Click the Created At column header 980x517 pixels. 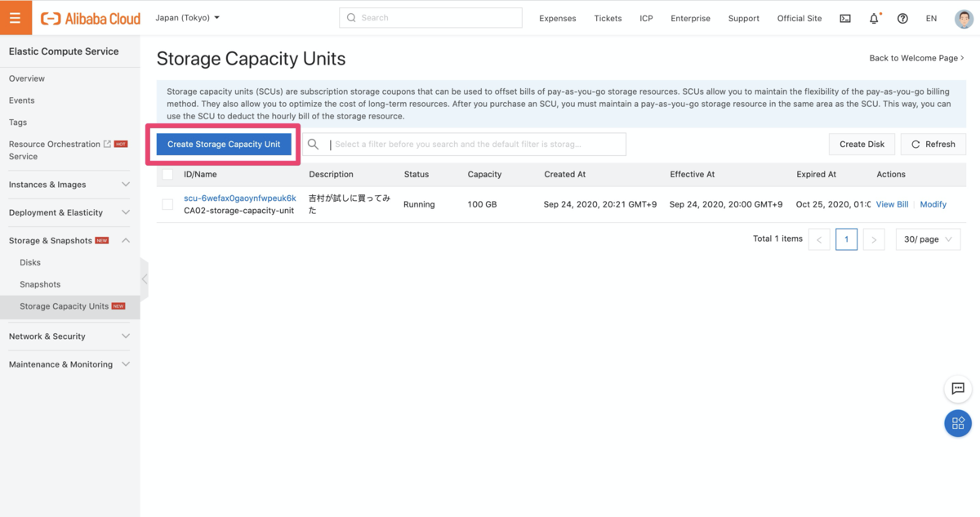[565, 174]
